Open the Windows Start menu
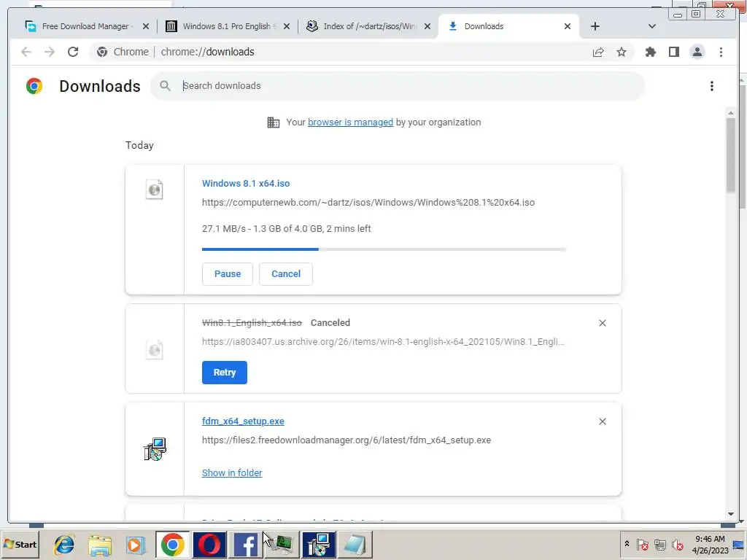 (20, 545)
